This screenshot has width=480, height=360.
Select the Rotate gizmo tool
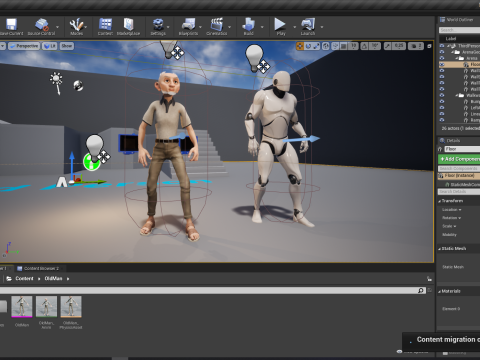pyautogui.click(x=308, y=46)
